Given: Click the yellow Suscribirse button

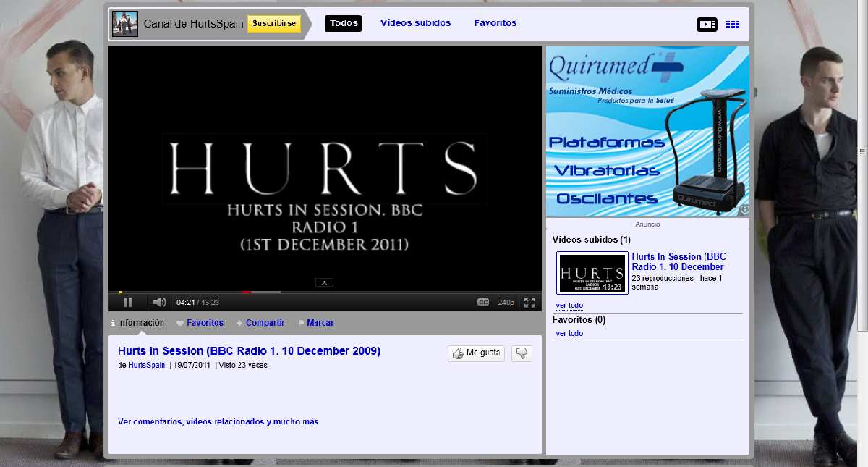Looking at the screenshot, I should 273,23.
